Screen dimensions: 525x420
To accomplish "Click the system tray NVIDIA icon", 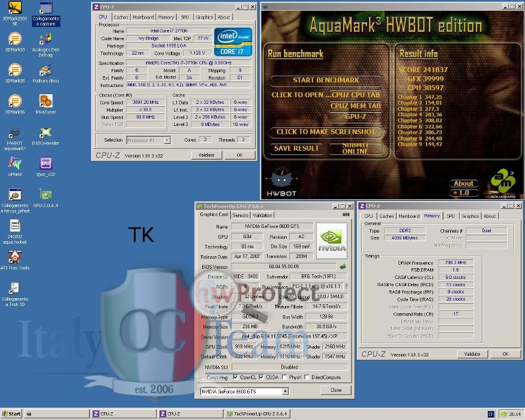I will (503, 415).
